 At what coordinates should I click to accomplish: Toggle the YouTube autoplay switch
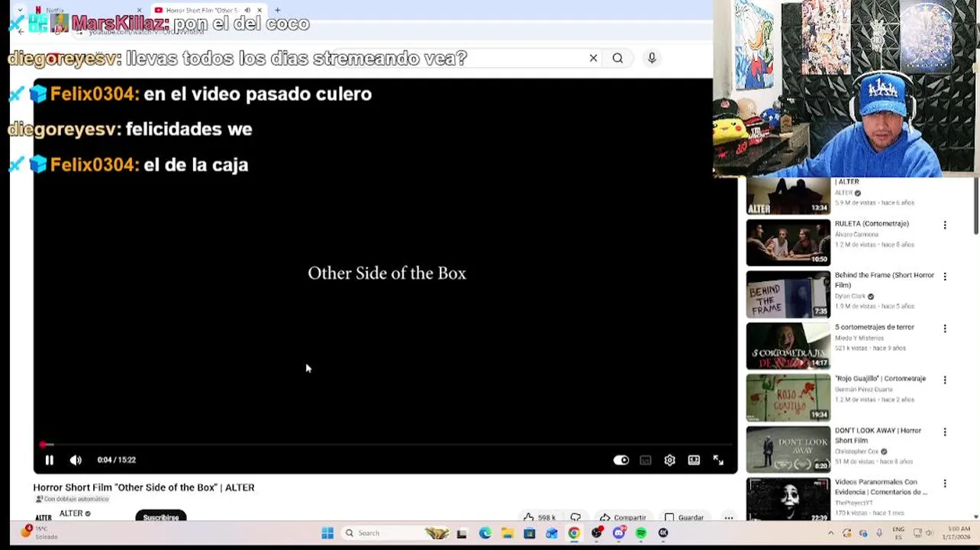point(621,460)
